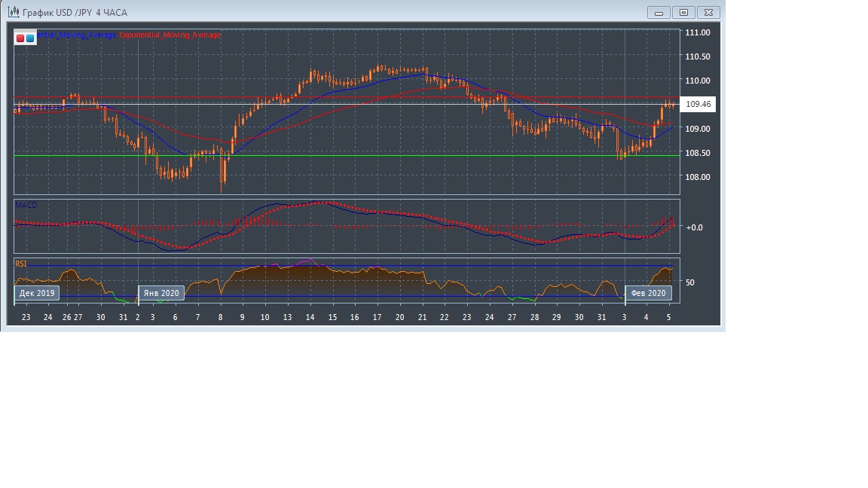Click the window title График USD/JPY 4 ЧАСА
The height and width of the screenshot is (488, 868).
point(75,13)
